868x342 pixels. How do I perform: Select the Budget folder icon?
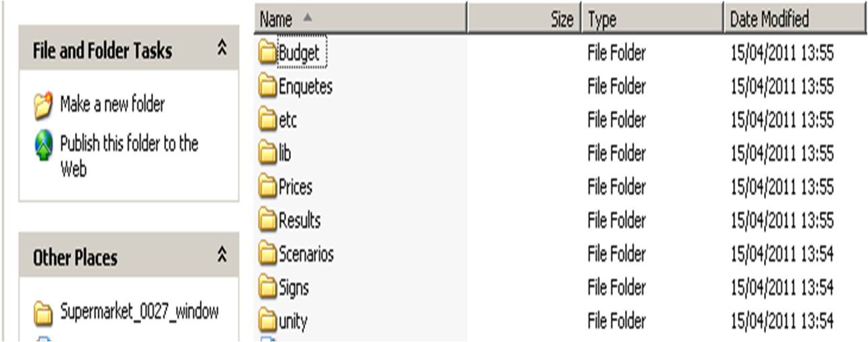click(268, 53)
